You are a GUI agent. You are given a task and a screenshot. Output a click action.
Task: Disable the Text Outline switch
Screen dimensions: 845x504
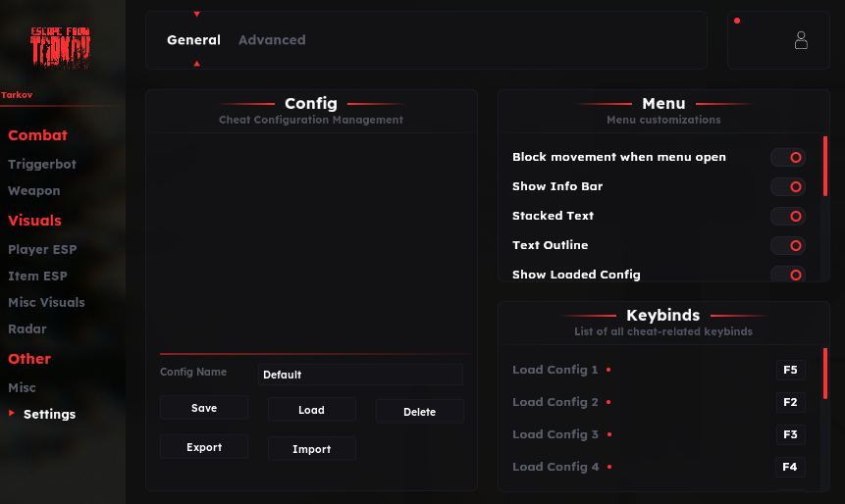click(788, 245)
